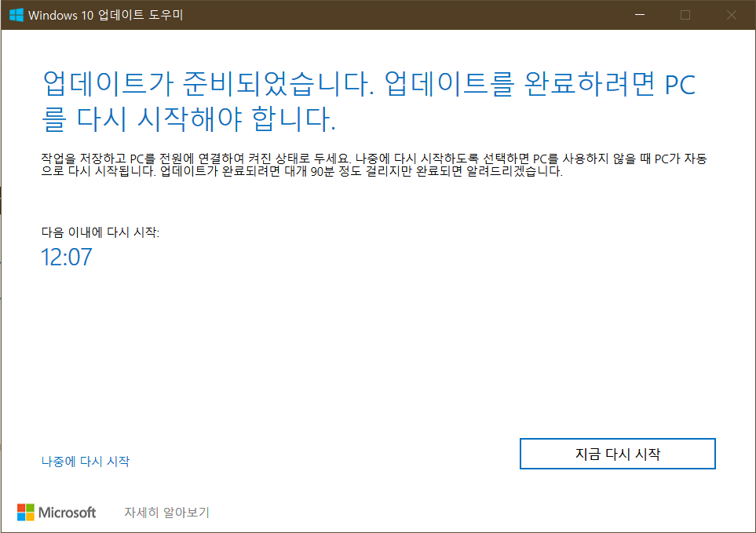Open the 자세히 알아보기 link
756x533 pixels.
point(166,513)
